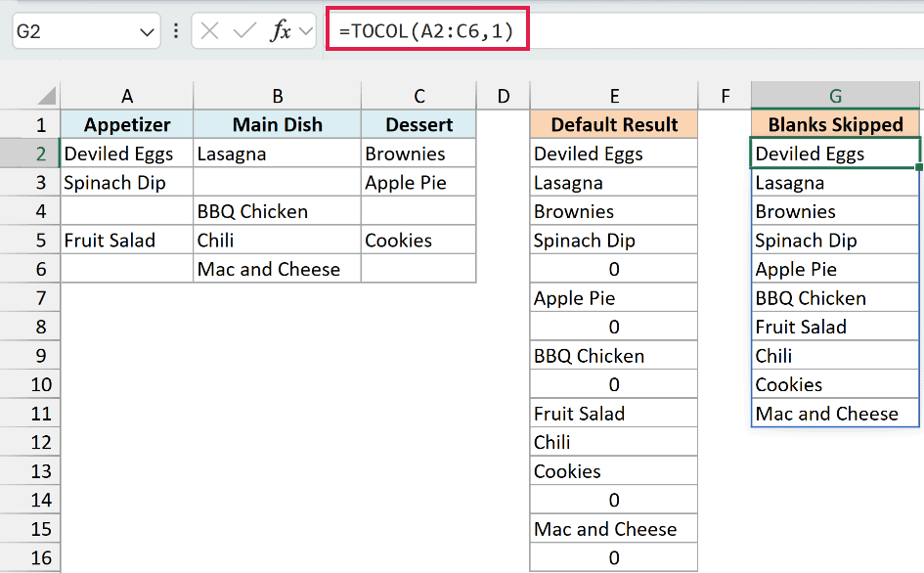
Task: Select row 2 header
Action: (30, 154)
